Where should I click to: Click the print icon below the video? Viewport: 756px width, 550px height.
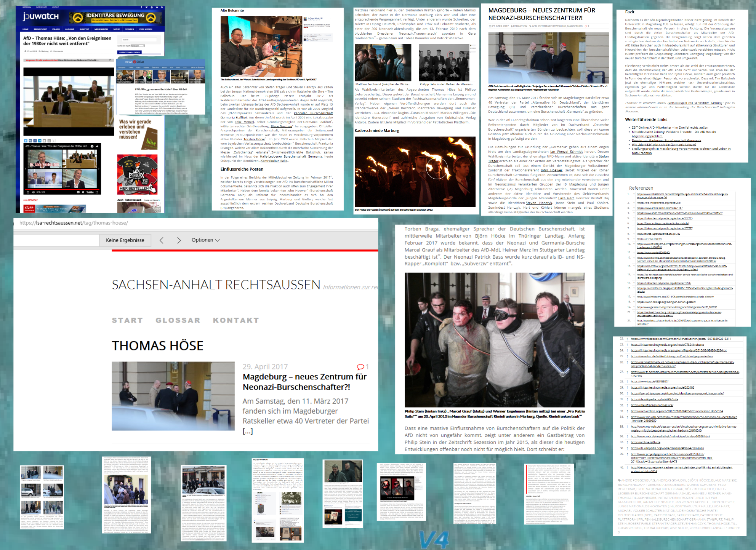49,141
